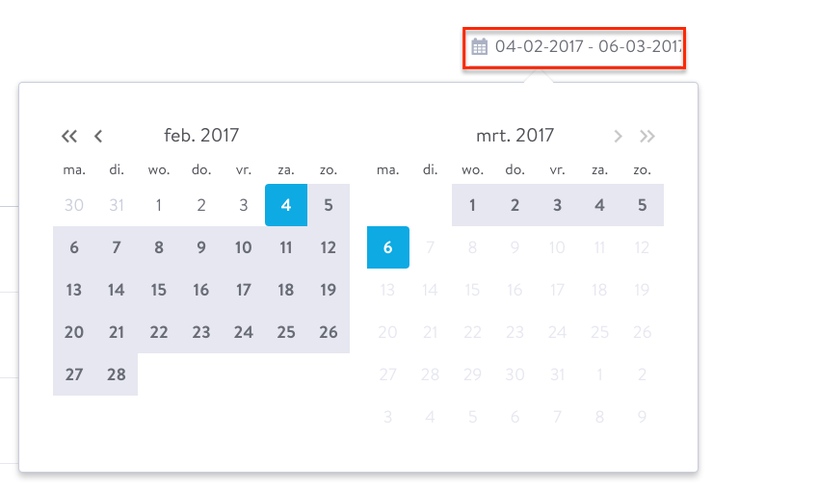Select March 15 in the right calendar
This screenshot has width=818, height=489.
click(x=473, y=290)
